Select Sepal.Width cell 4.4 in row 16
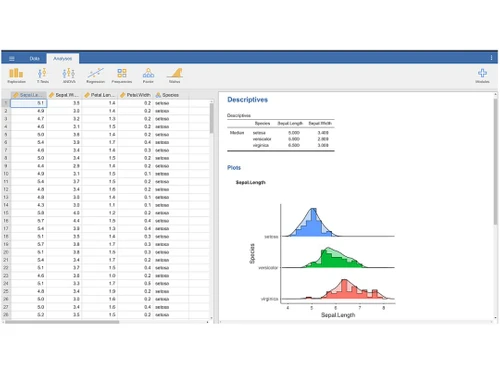 tap(64, 221)
